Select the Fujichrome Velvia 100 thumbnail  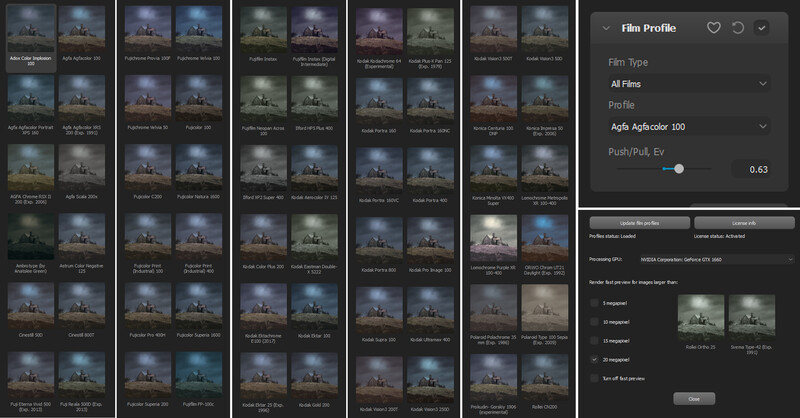coord(198,30)
